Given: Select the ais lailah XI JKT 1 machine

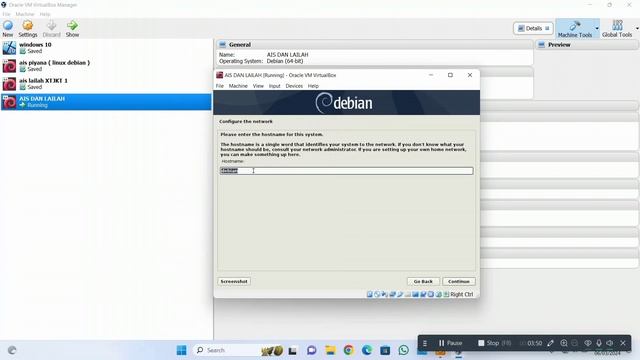Looking at the screenshot, I should 106,84.
